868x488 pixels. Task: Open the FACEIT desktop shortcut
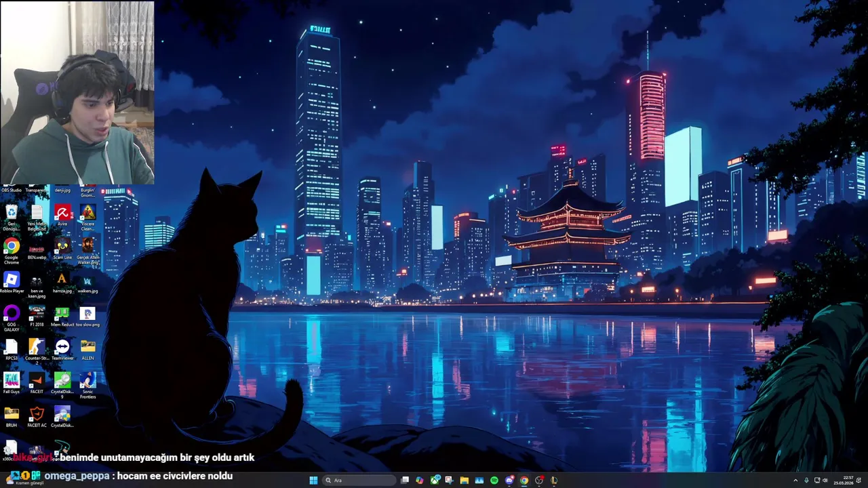point(37,383)
